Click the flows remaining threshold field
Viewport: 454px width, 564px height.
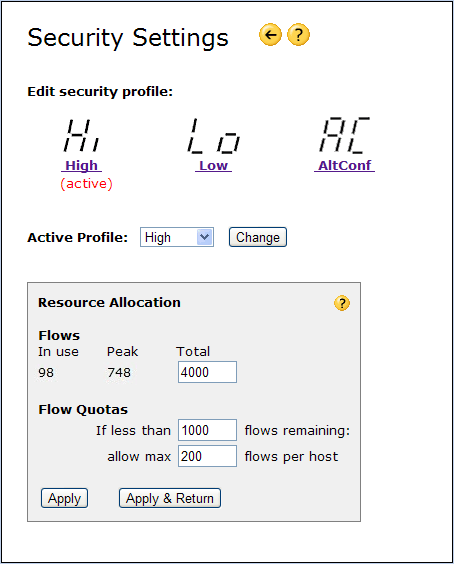point(208,430)
